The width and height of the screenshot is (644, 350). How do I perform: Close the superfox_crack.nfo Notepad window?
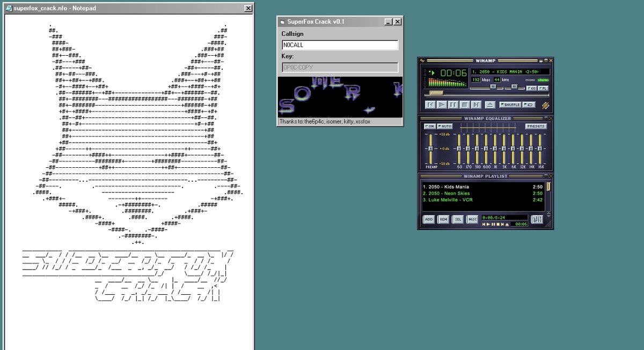[248, 9]
